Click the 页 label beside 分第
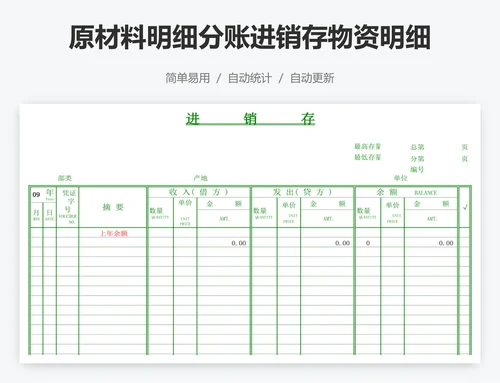Viewport: 500px width, 383px height. click(465, 159)
